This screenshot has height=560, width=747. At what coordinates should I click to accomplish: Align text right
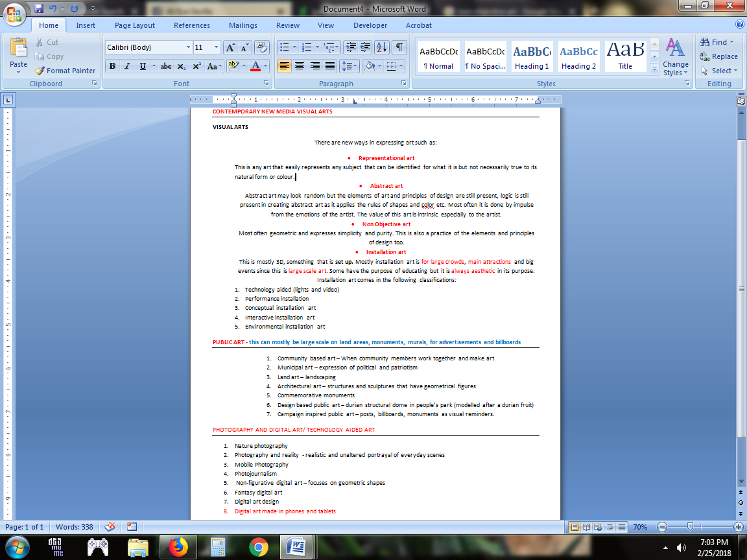pos(314,66)
